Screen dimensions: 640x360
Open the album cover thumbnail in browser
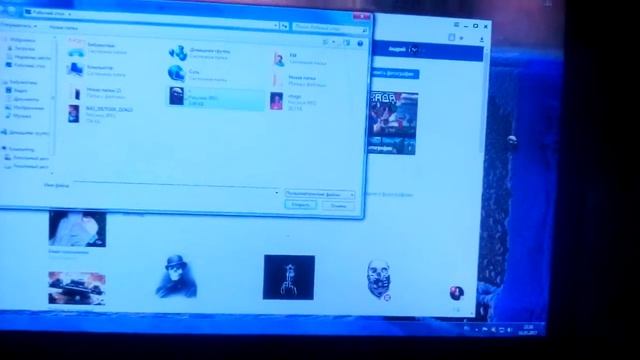[393, 123]
